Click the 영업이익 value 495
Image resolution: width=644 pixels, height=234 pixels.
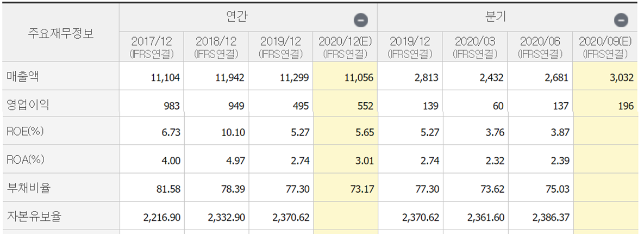tap(301, 106)
